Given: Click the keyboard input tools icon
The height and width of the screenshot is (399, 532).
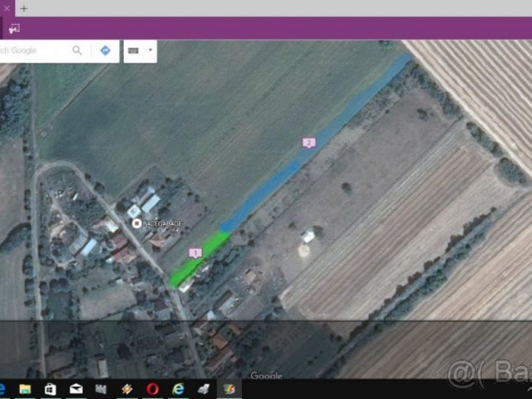Looking at the screenshot, I should pyautogui.click(x=134, y=50).
